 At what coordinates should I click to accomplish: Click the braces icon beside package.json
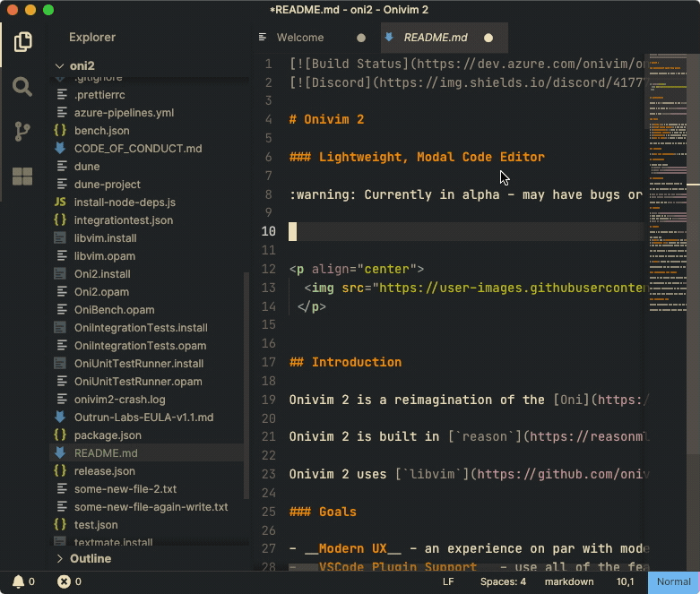coord(60,435)
